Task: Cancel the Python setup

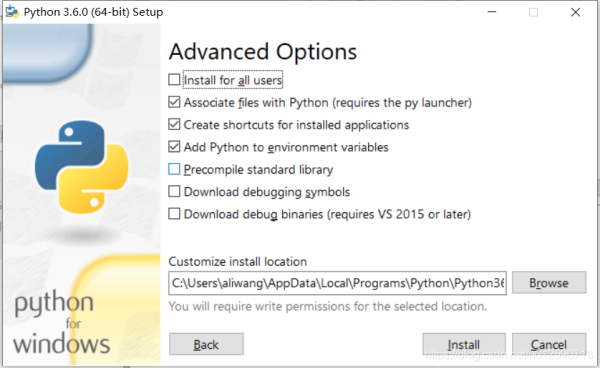Action: coord(549,344)
